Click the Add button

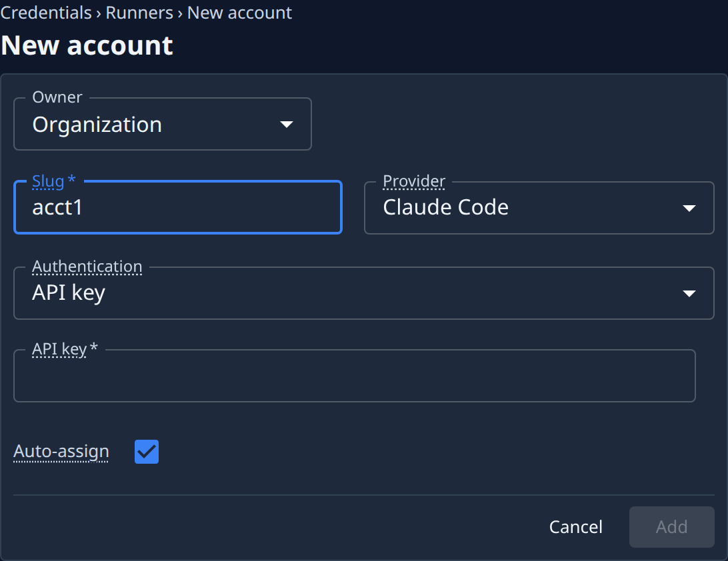671,526
